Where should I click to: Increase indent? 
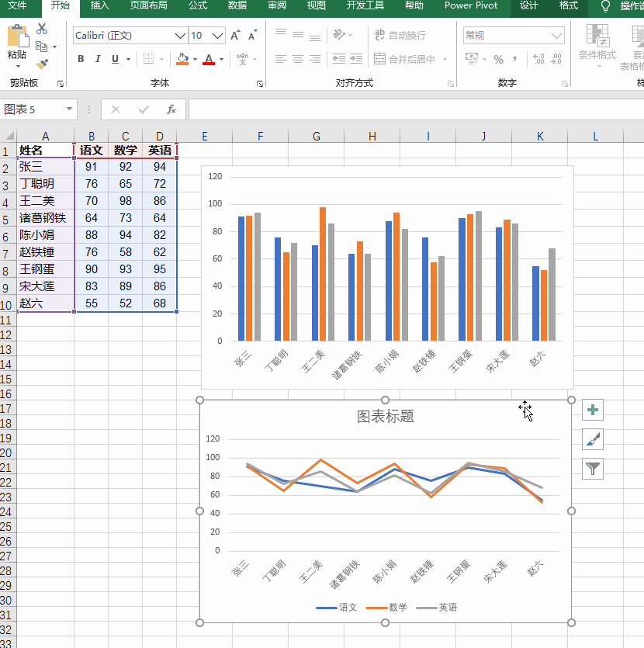pyautogui.click(x=356, y=59)
